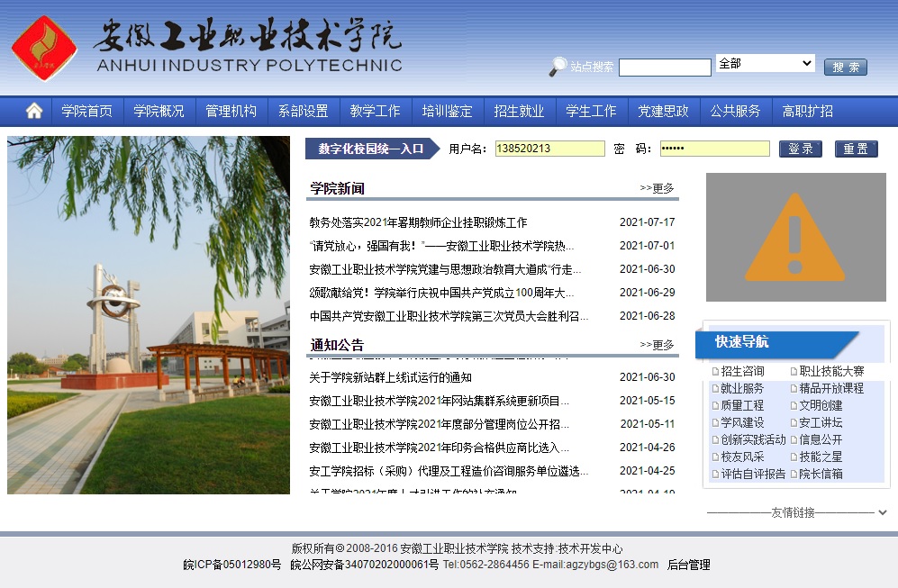Screen dimensions: 898x588
Task: Click 院长信箱 quick navigation link
Action: click(x=821, y=474)
